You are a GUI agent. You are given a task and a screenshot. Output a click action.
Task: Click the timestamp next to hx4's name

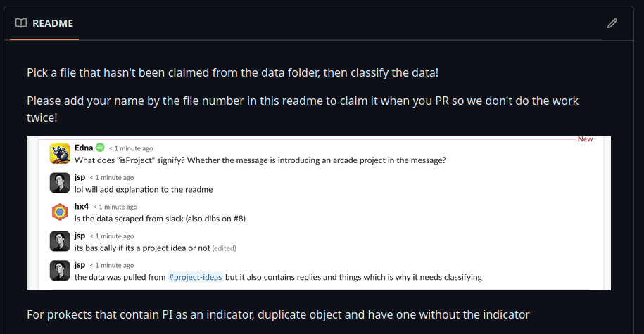click(115, 207)
